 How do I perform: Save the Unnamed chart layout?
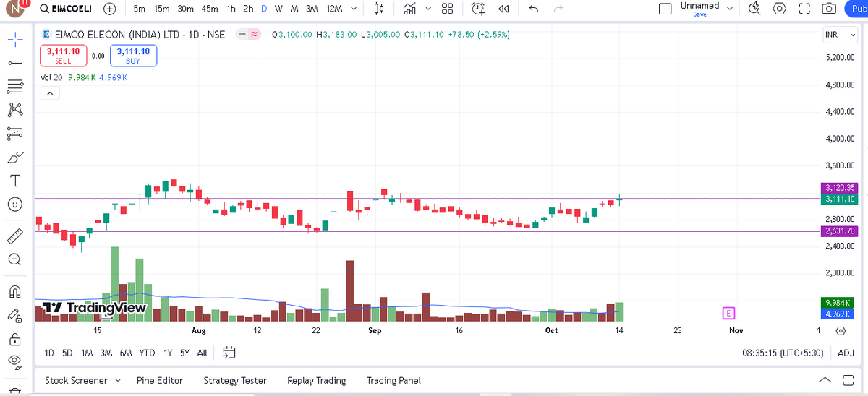click(699, 14)
